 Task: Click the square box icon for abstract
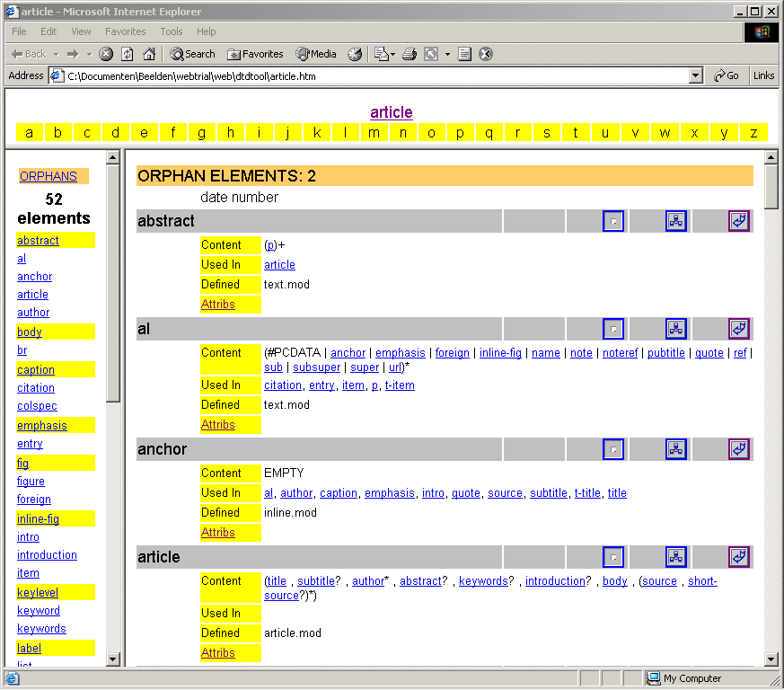613,221
